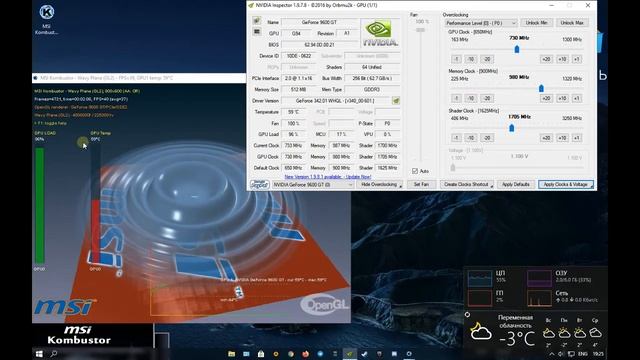
Task: Click Shader Clock slider handle
Action: tap(512, 128)
